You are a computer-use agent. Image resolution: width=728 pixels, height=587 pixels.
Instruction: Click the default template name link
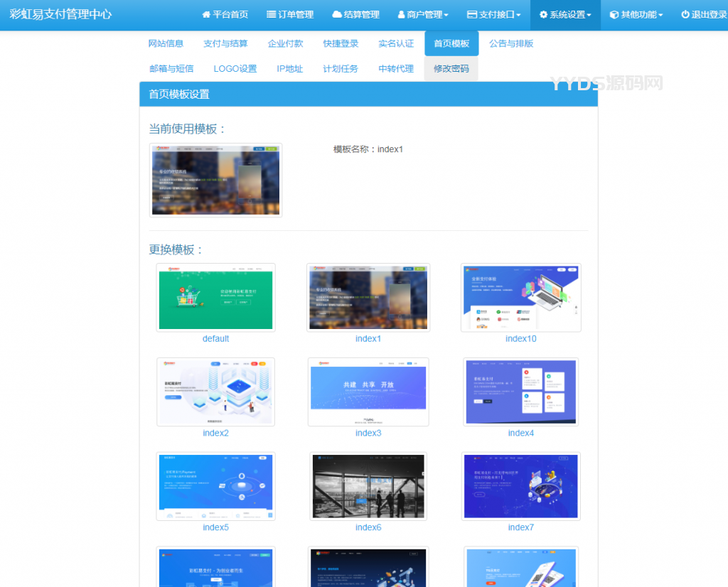[x=215, y=339]
